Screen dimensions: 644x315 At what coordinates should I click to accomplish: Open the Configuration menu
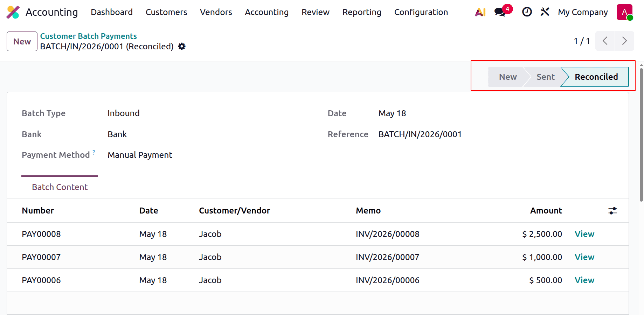pos(421,12)
